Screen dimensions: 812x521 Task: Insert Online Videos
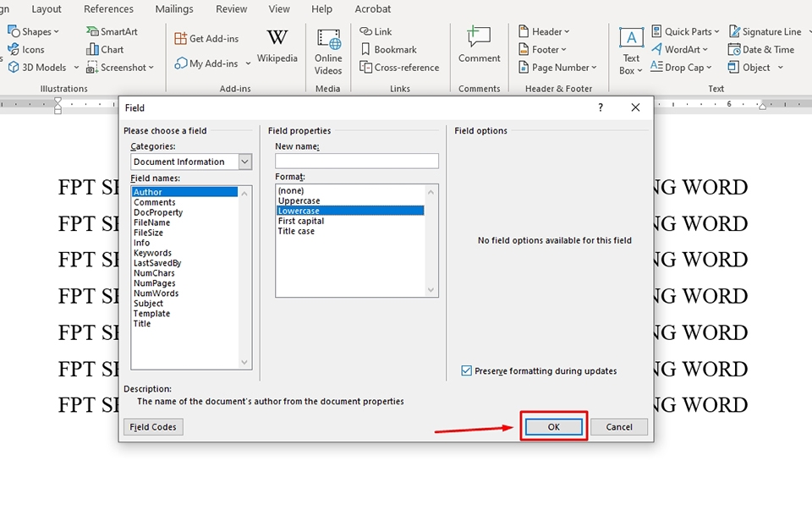click(x=328, y=52)
